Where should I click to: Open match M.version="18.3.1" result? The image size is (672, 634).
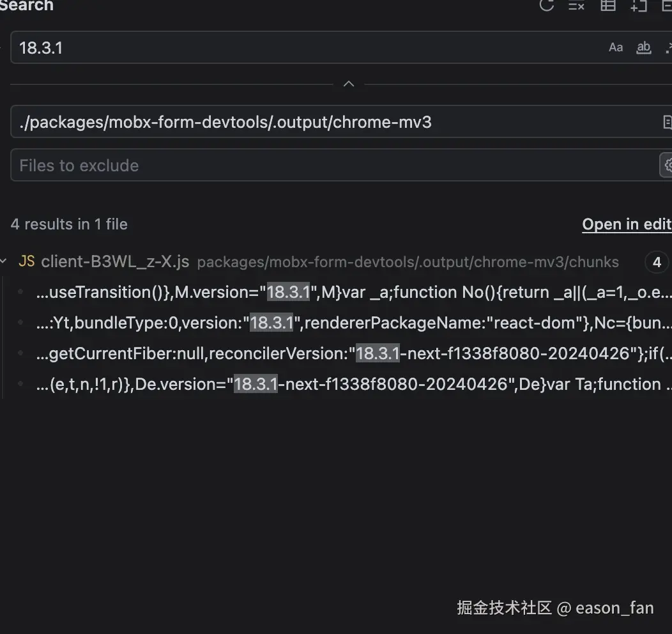(x=354, y=292)
